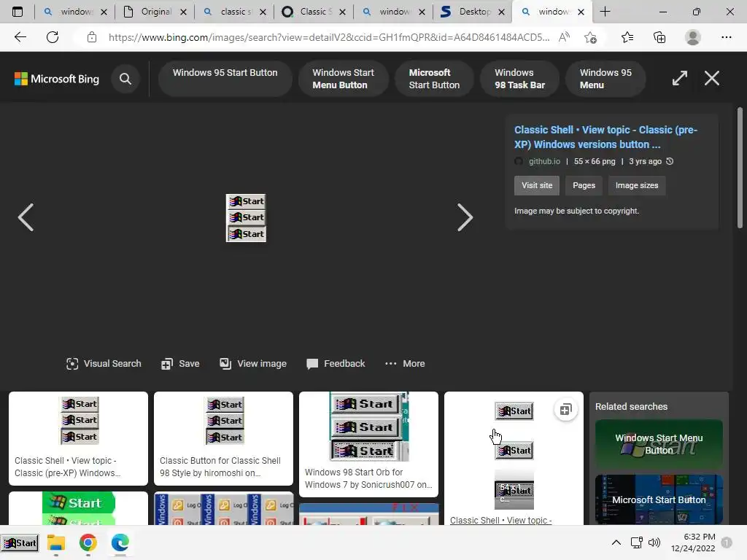Open Microsoft Edge from taskbar
Image resolution: width=747 pixels, height=560 pixels.
pos(120,542)
